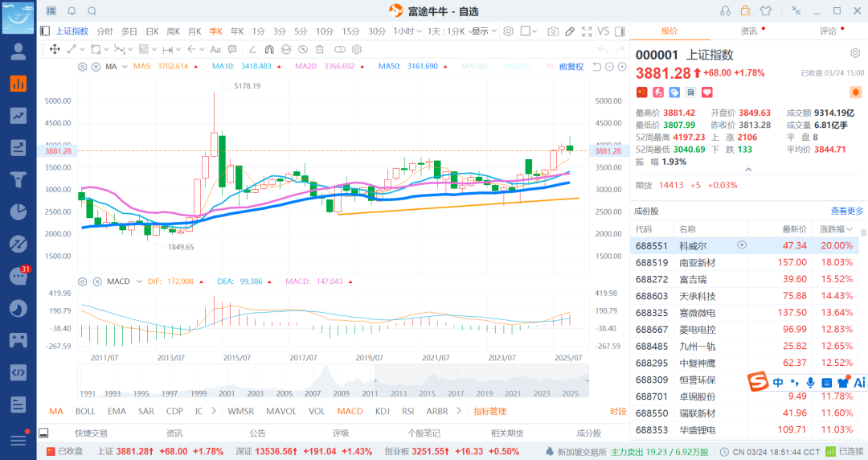Select the comment bubble annotation tool
The height and width of the screenshot is (460, 868).
[x=232, y=49]
